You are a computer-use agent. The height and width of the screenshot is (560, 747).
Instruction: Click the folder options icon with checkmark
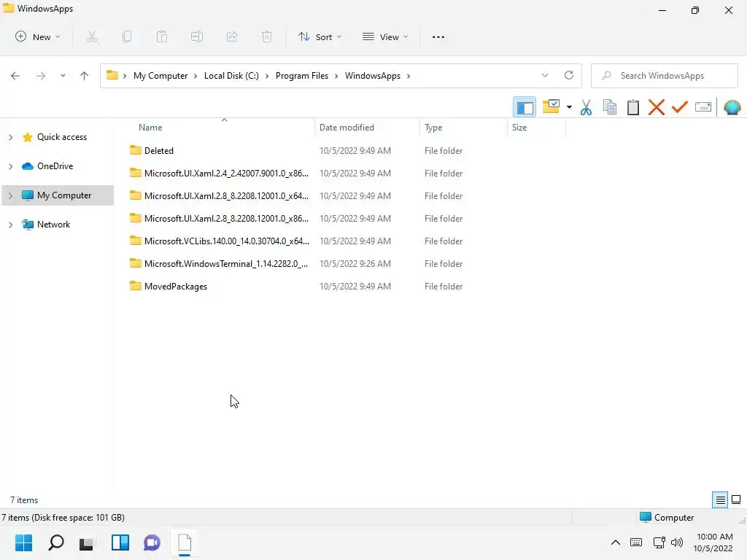click(x=551, y=106)
